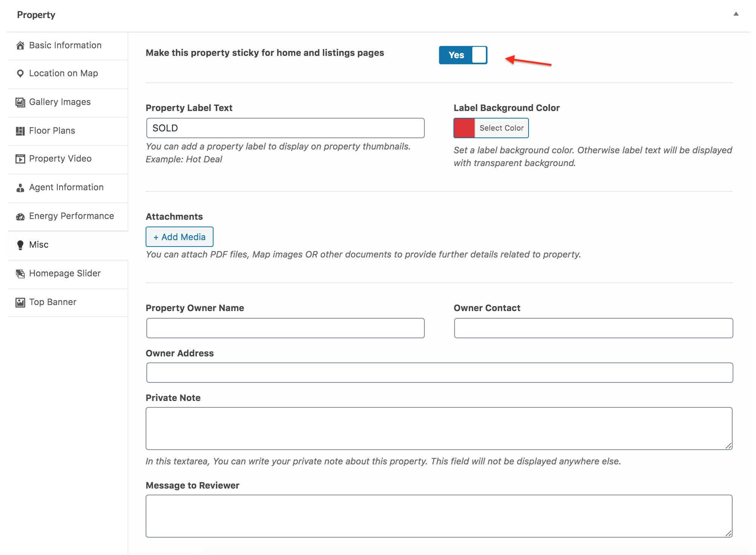Screen dimensions: 756x555
Task: Click the house icon beside Basic Information
Action: [20, 46]
